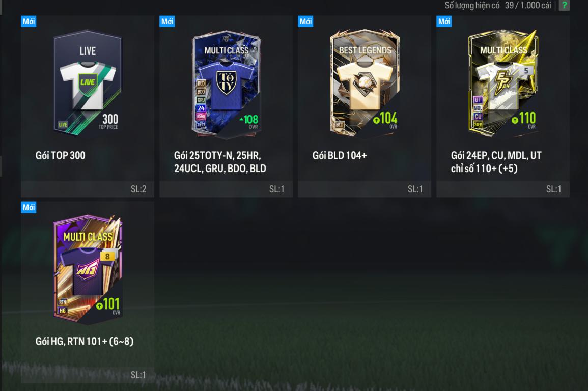Viewport: 588px width, 391px height.
Task: Click the green question mark help icon
Action: pos(564,5)
